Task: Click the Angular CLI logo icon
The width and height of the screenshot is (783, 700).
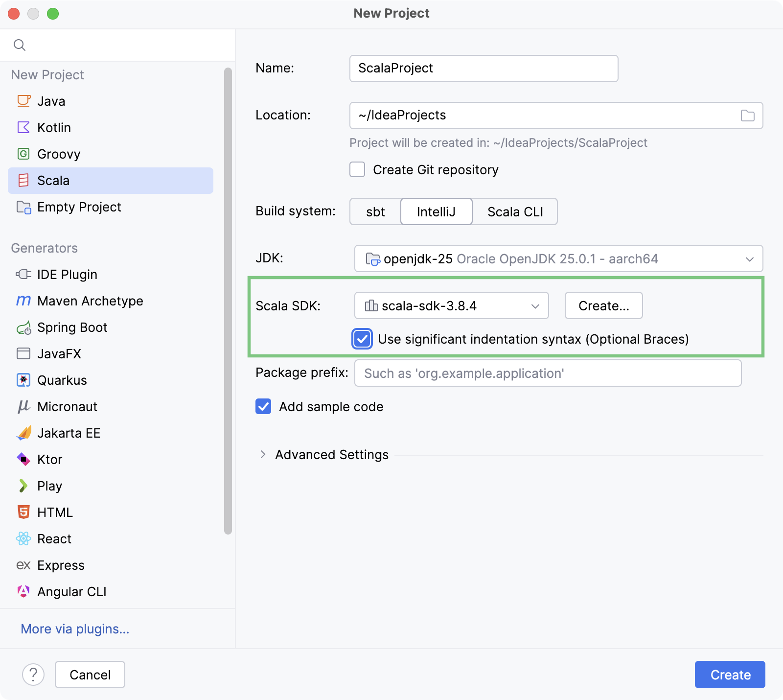Action: pyautogui.click(x=23, y=591)
